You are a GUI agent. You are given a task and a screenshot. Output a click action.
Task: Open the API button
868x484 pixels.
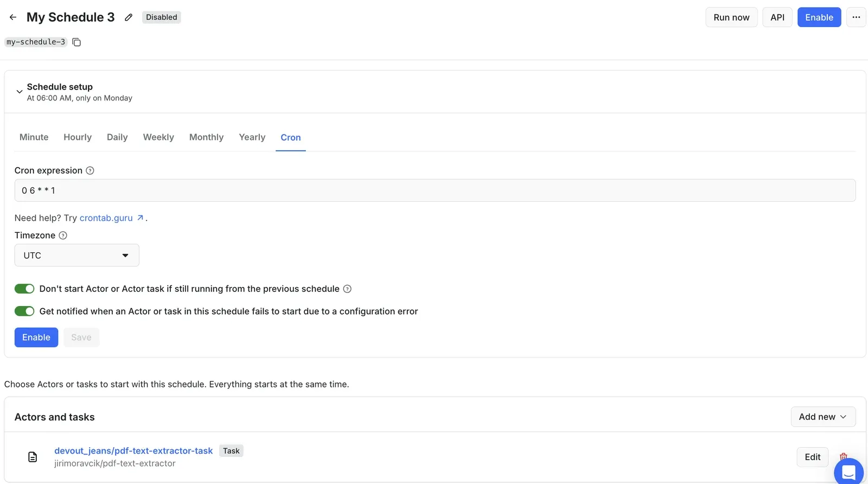[x=777, y=17]
